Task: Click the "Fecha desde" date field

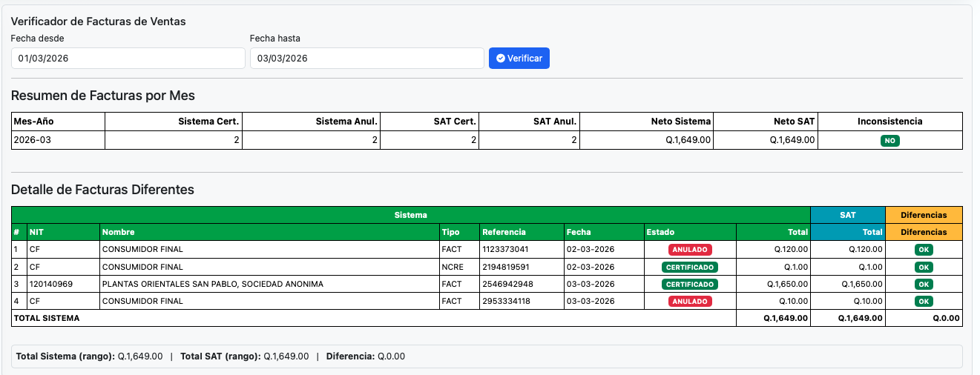Action: pos(128,59)
